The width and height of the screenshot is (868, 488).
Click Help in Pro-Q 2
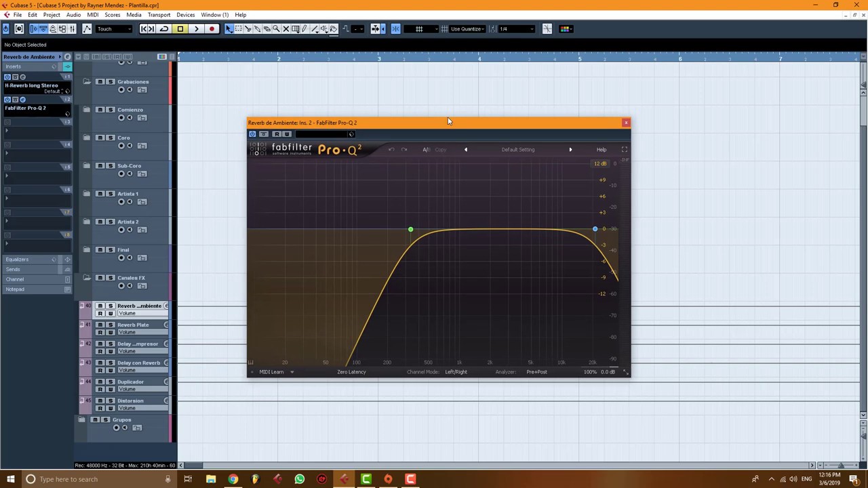[601, 149]
